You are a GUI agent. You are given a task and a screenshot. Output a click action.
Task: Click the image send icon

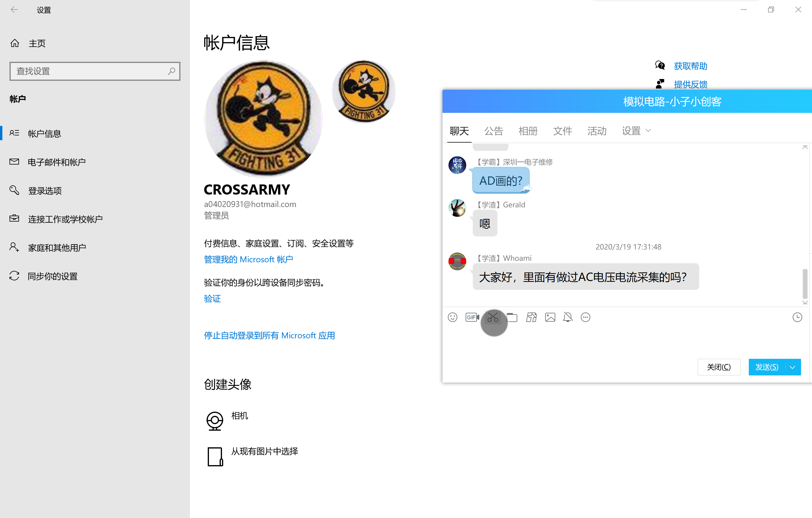(x=550, y=317)
